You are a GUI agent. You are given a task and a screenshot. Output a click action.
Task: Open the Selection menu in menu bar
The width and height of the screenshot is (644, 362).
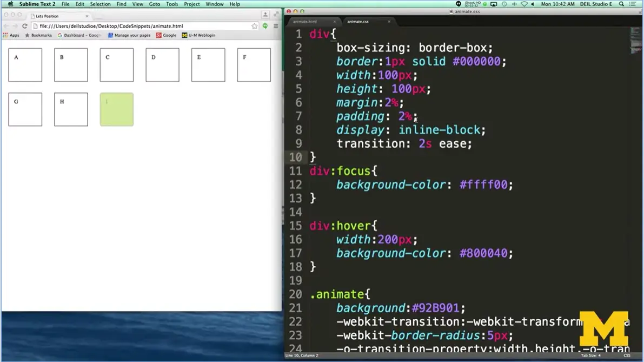(100, 4)
